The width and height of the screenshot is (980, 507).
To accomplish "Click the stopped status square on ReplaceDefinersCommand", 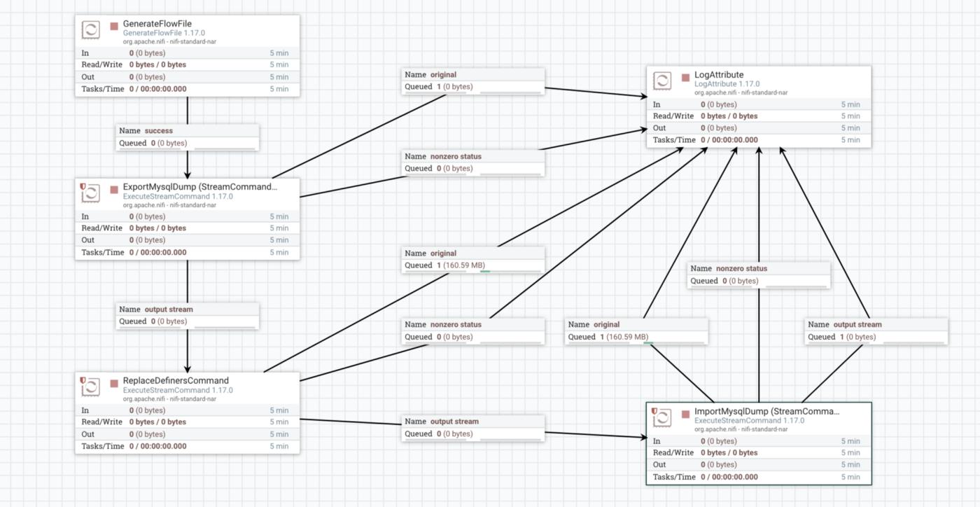I will 114,384.
